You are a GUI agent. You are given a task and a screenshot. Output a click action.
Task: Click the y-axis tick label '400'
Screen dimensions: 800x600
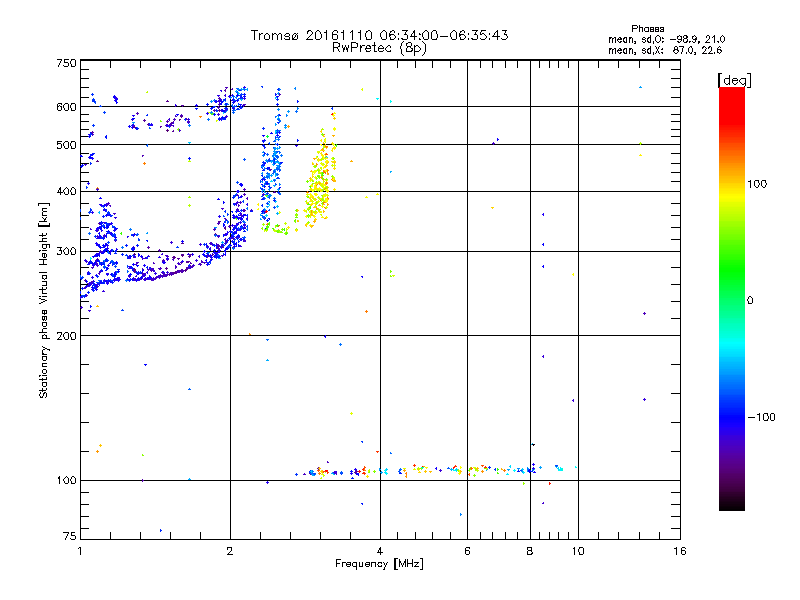(x=67, y=192)
